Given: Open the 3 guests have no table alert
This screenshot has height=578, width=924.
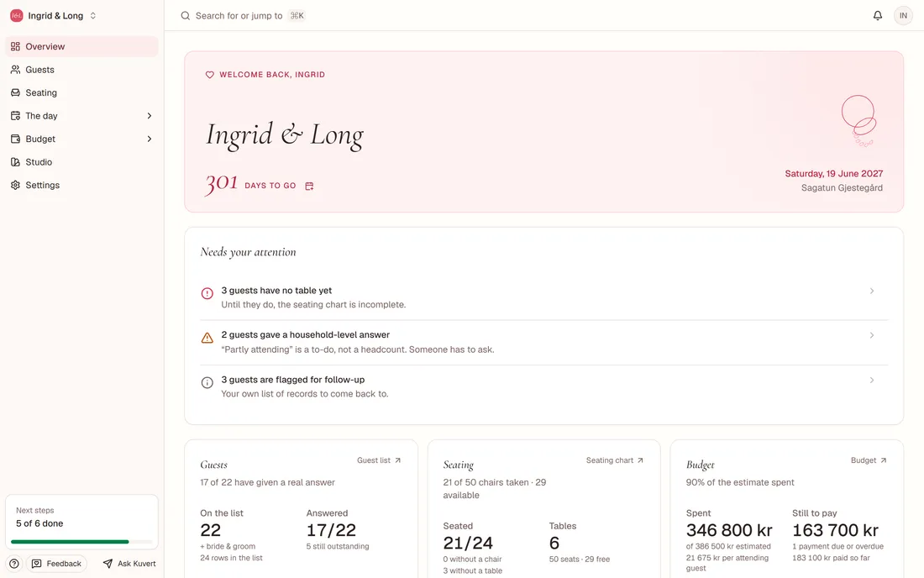Looking at the screenshot, I should coord(544,297).
